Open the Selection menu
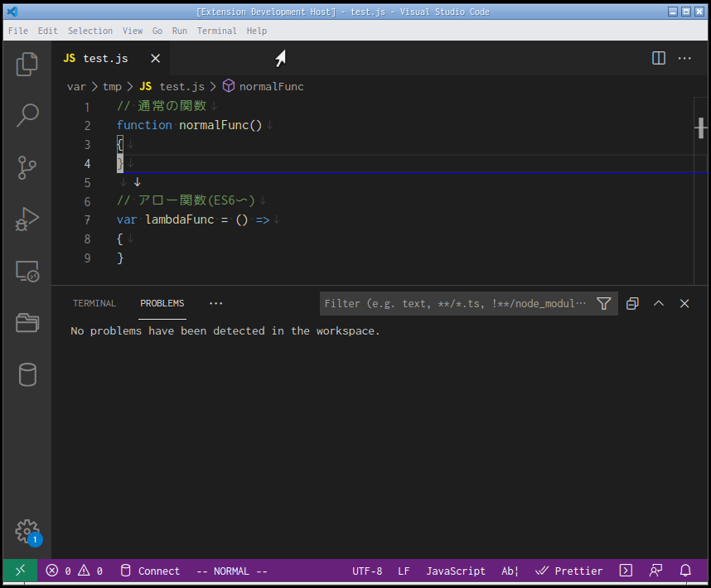This screenshot has width=711, height=588. pos(90,31)
